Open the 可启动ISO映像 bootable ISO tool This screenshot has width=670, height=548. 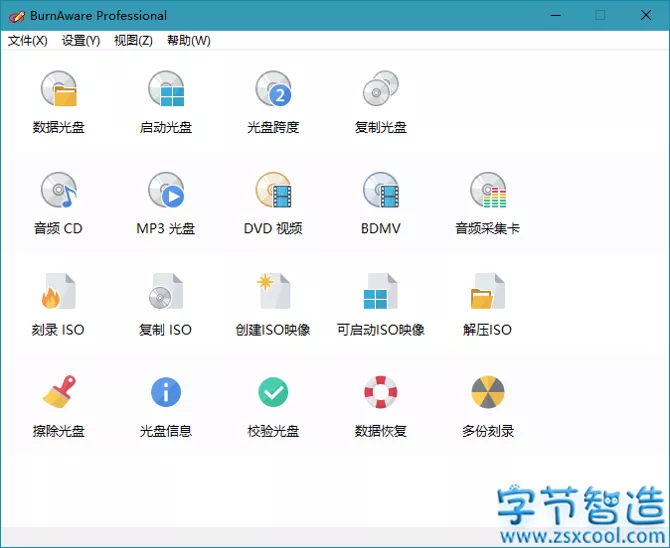pyautogui.click(x=380, y=305)
